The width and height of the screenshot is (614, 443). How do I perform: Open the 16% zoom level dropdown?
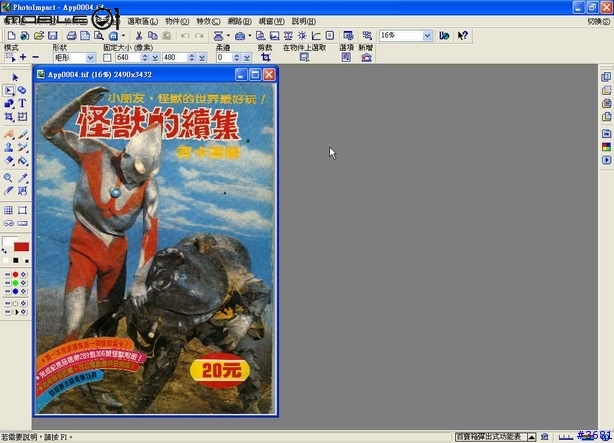427,36
